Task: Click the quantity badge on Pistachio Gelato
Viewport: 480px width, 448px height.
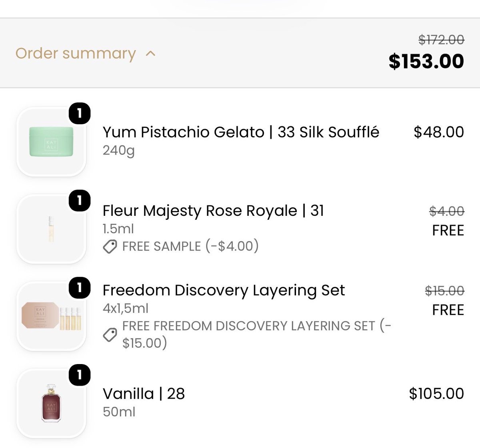Action: (80, 113)
